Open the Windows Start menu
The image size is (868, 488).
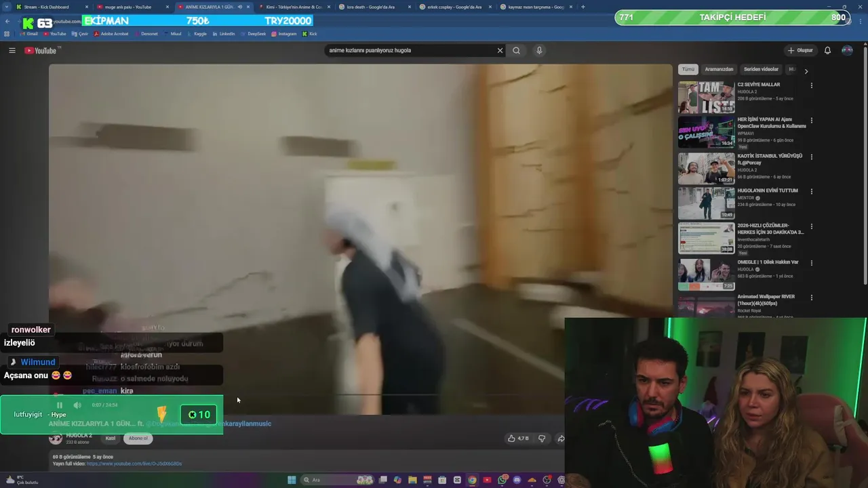[292, 480]
